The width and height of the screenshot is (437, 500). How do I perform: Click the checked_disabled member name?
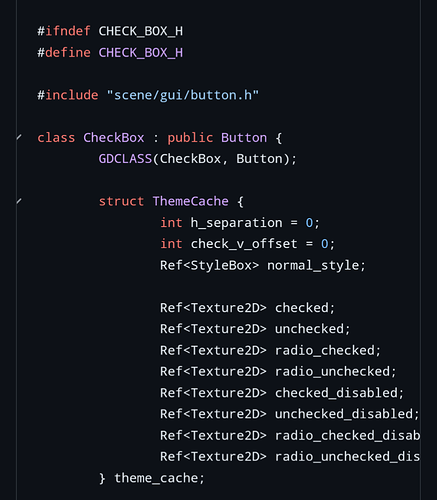point(336,393)
